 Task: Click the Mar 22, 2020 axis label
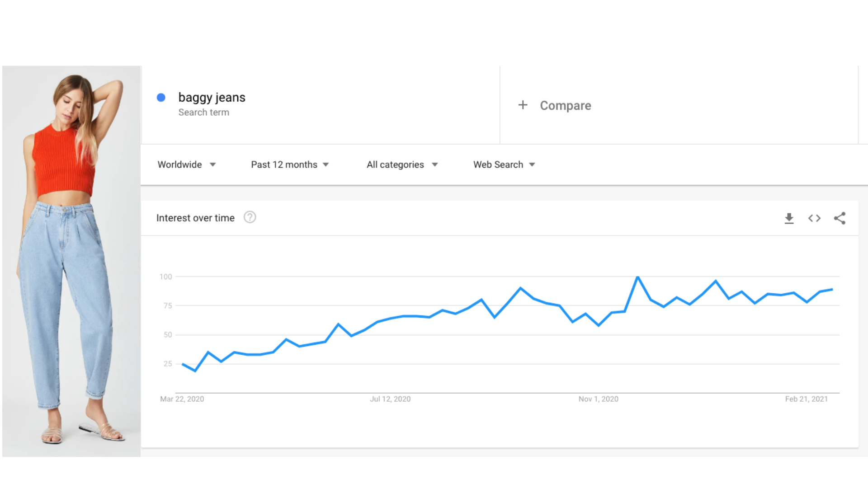click(182, 399)
